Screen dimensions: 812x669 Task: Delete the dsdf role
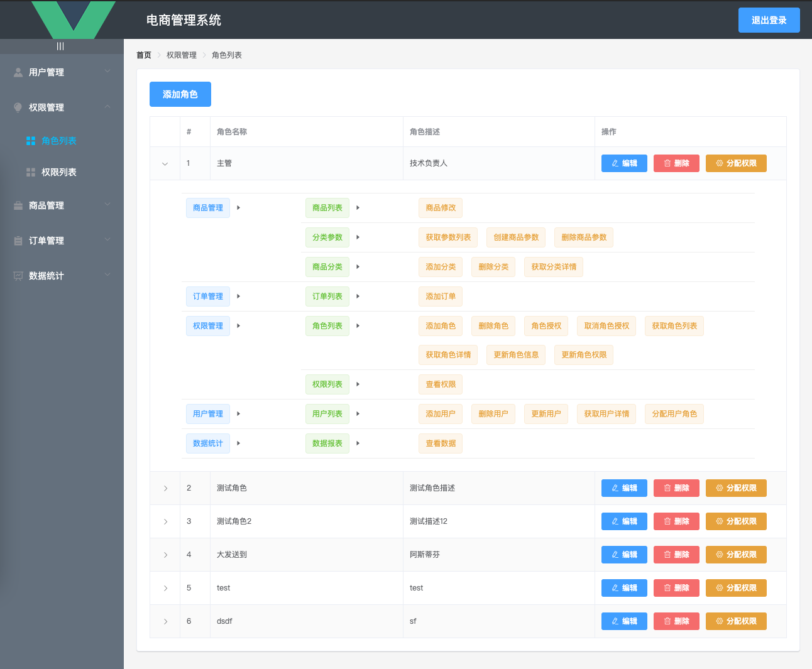click(x=676, y=621)
